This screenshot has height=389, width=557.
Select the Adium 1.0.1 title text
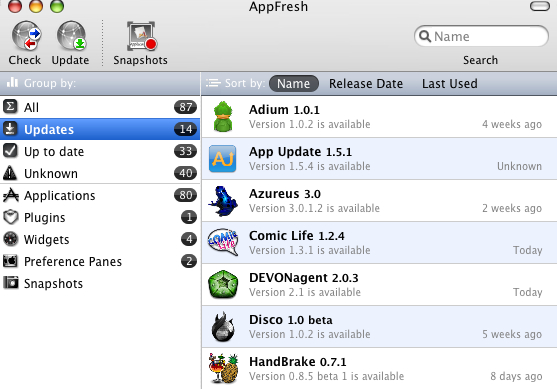[x=284, y=110]
